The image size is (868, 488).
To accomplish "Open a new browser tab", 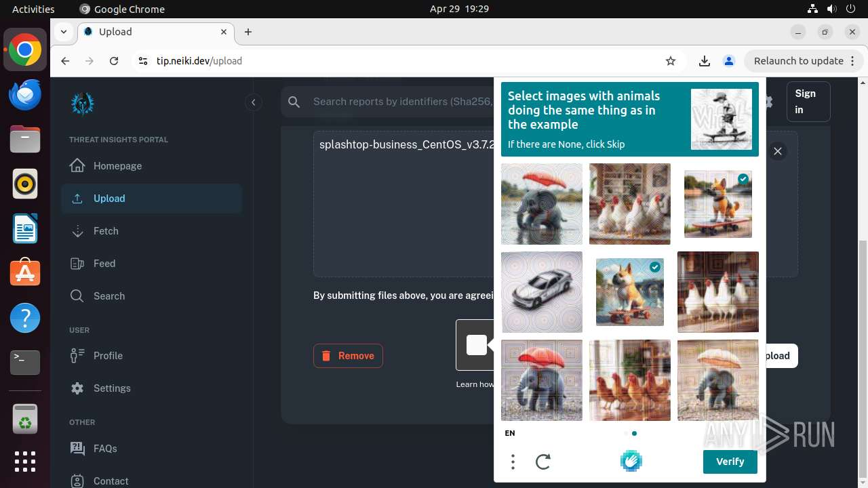I will coord(248,32).
